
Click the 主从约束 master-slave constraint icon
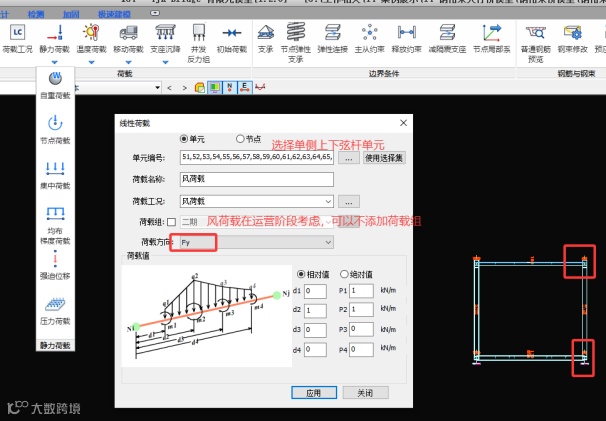369,32
